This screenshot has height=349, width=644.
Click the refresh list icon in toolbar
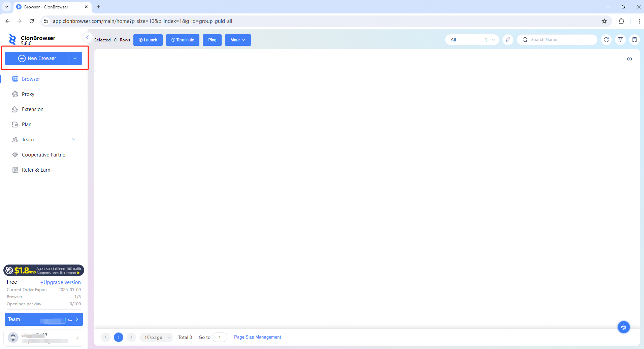point(606,40)
